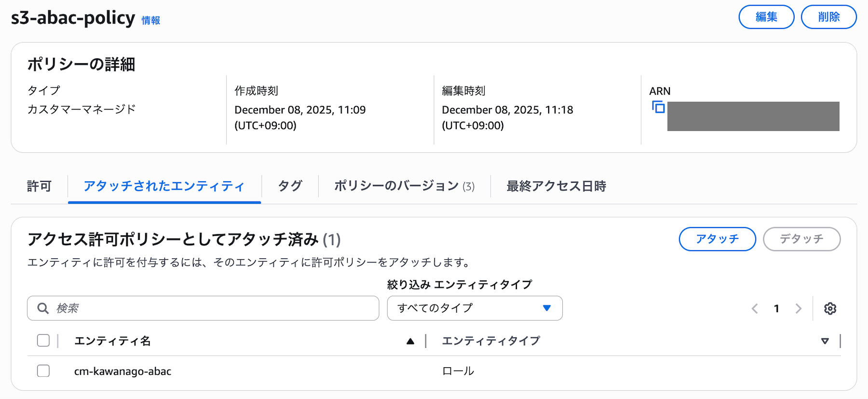Go to previous page arrow

(755, 308)
